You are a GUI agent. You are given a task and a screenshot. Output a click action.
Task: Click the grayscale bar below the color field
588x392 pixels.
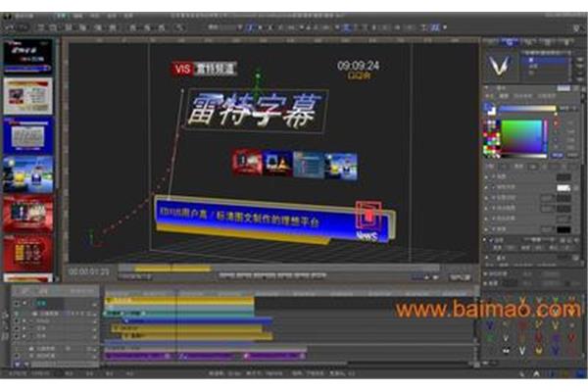point(524,156)
